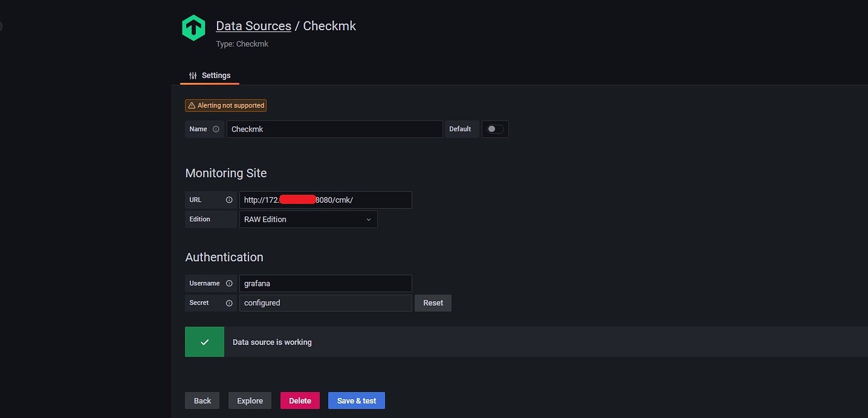Screen dimensions: 868x418
Task: Reset the configured Secret
Action: (x=433, y=303)
